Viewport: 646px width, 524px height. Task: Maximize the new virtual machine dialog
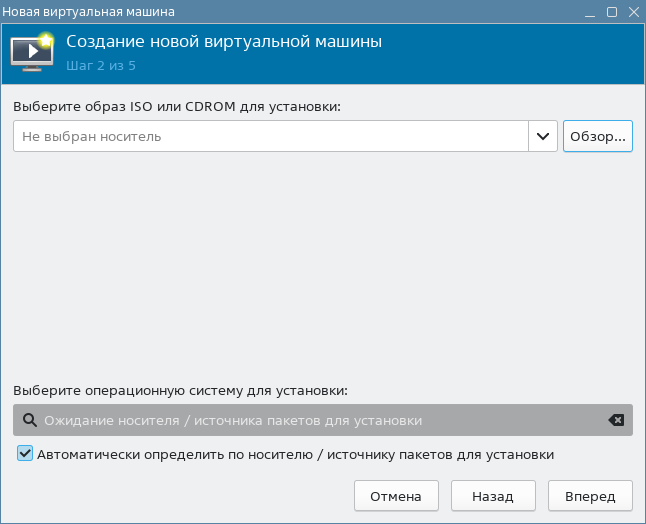tap(612, 12)
